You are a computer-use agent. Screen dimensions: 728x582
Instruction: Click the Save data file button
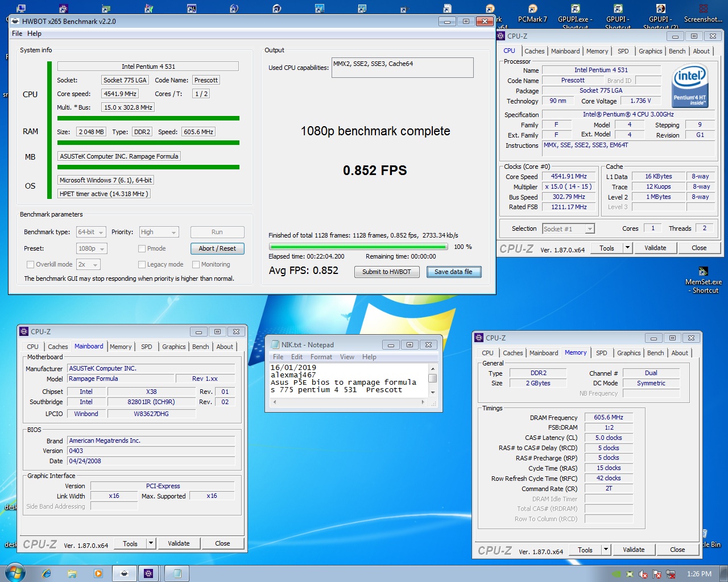pos(453,272)
